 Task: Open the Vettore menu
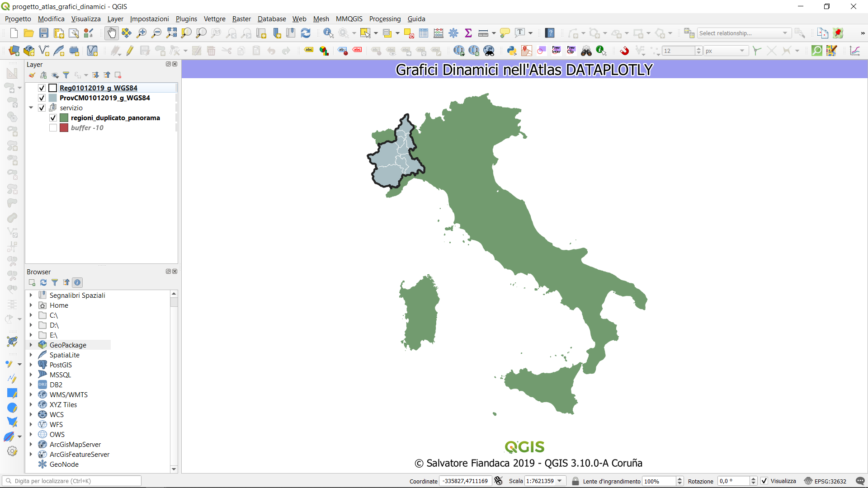[x=214, y=19]
